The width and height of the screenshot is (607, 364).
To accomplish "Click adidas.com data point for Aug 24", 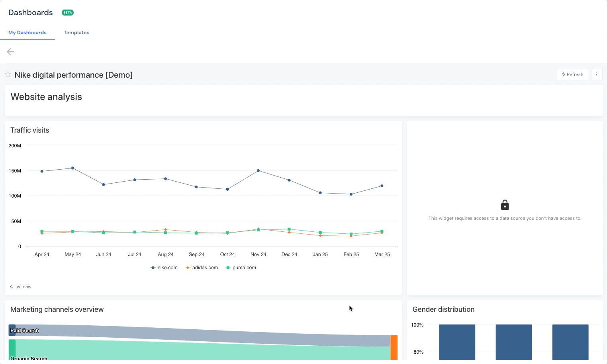I will pyautogui.click(x=166, y=229).
